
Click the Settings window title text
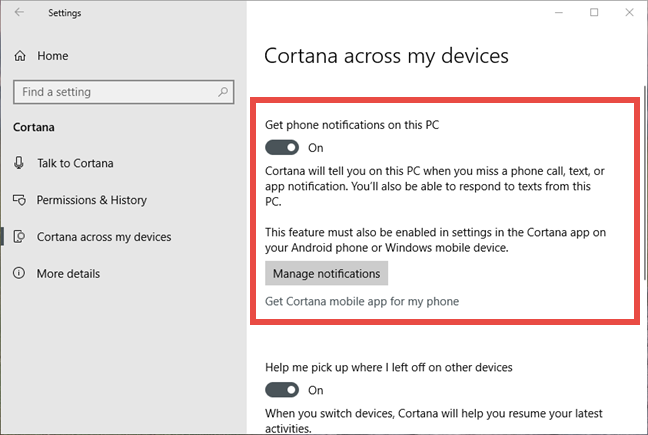click(x=64, y=13)
